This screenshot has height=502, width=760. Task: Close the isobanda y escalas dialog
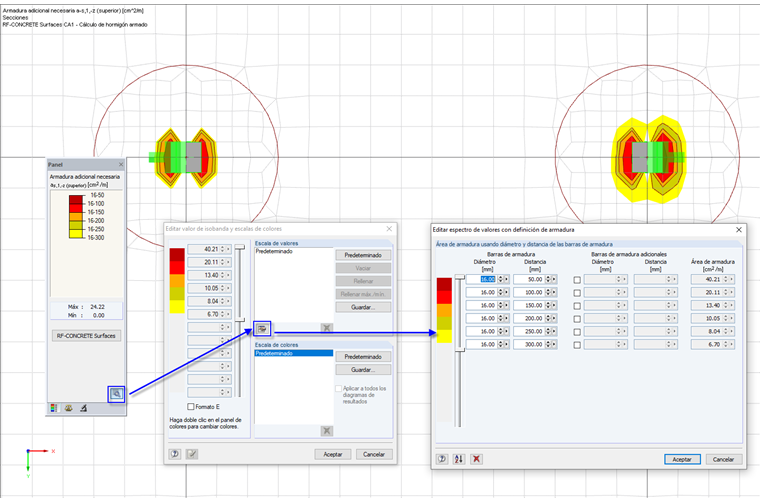(389, 229)
